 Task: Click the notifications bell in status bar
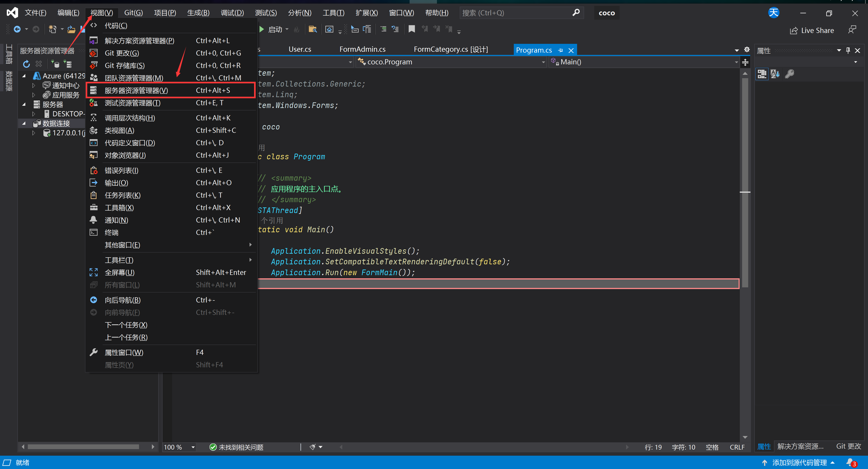[850, 462]
